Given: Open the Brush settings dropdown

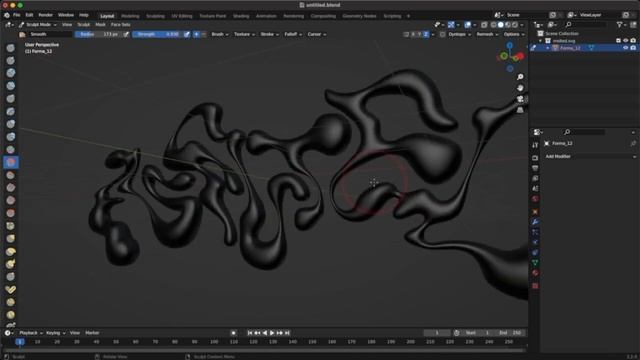Looking at the screenshot, I should tap(220, 34).
